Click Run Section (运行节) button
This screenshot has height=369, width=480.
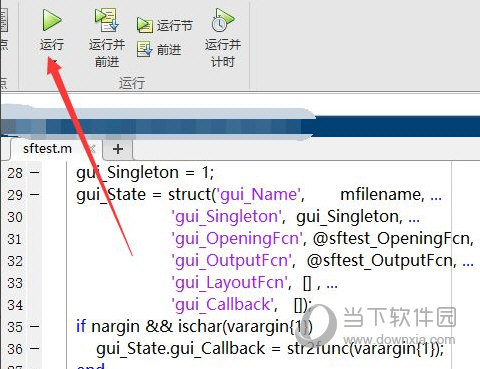click(164, 25)
